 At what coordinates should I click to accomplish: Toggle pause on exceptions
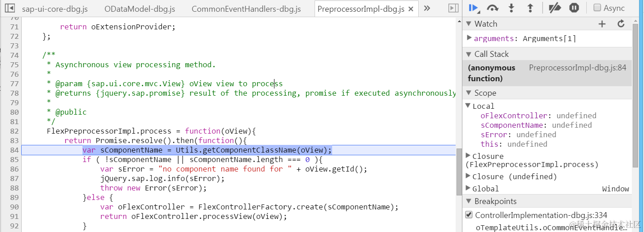point(574,8)
